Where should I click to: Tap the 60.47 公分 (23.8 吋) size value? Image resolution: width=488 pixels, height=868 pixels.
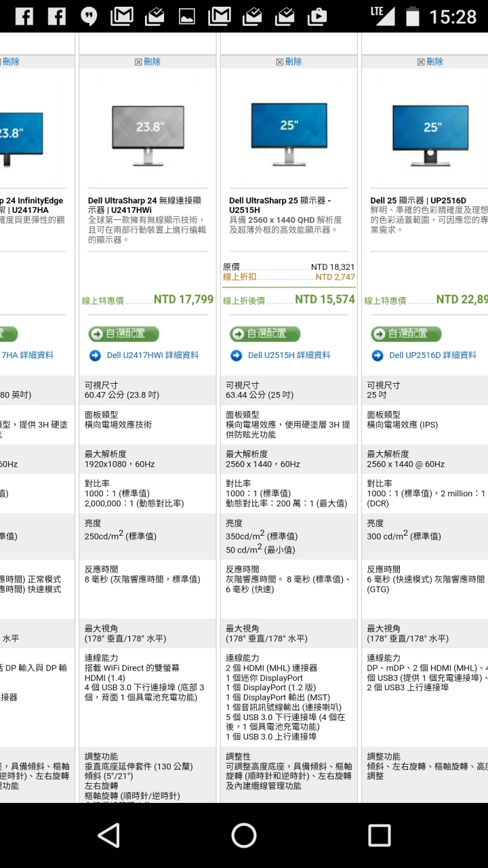[x=122, y=395]
